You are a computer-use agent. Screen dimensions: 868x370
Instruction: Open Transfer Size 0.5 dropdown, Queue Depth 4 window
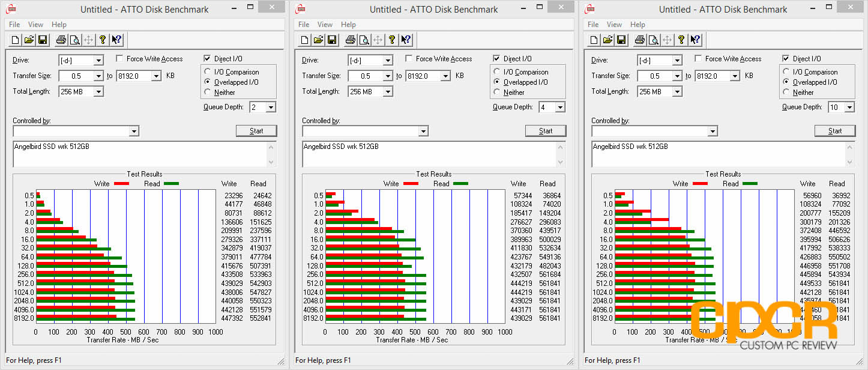click(388, 76)
